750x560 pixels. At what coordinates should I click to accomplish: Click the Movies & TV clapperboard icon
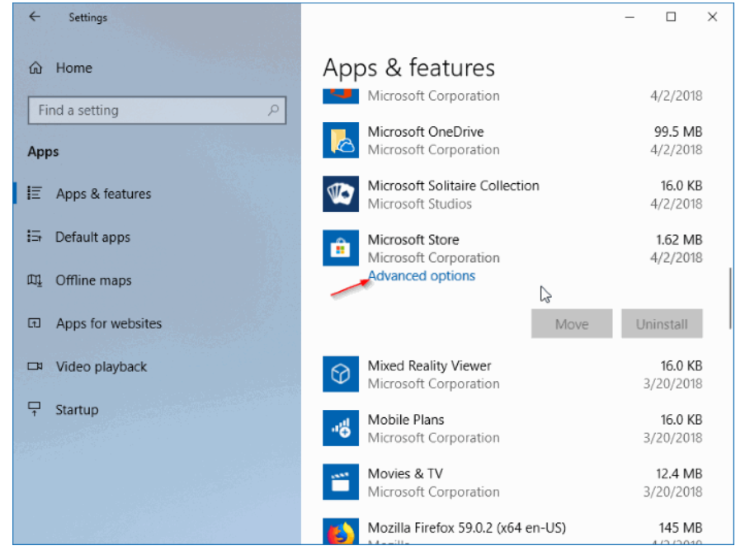point(341,482)
